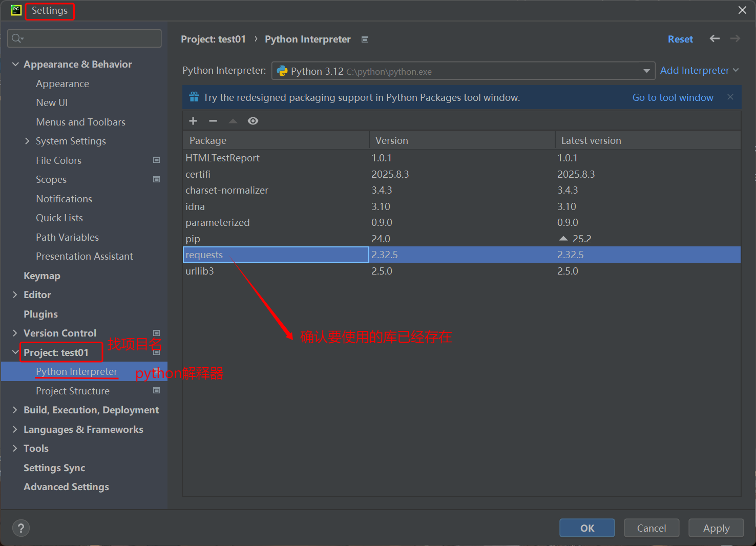Click the project-level icon beside Python Interpreter title
The height and width of the screenshot is (546, 756).
click(x=365, y=39)
